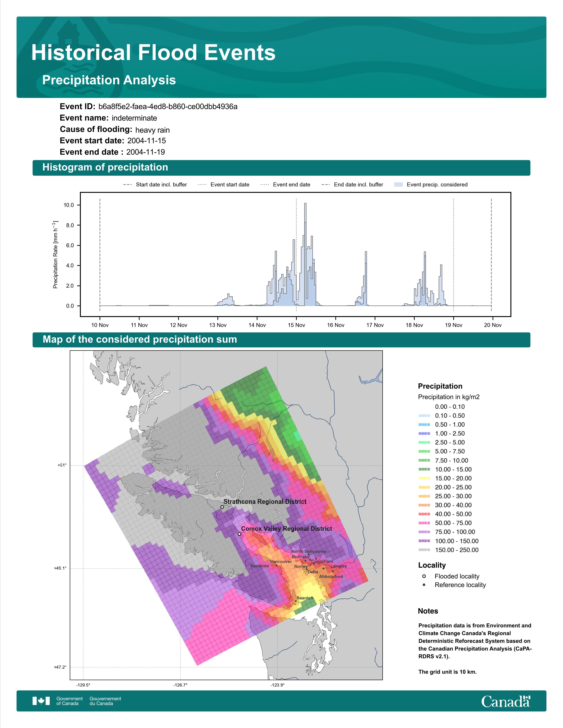
Task: Click the 2.50 - 5.00 precipitation swatch
Action: click(x=424, y=443)
